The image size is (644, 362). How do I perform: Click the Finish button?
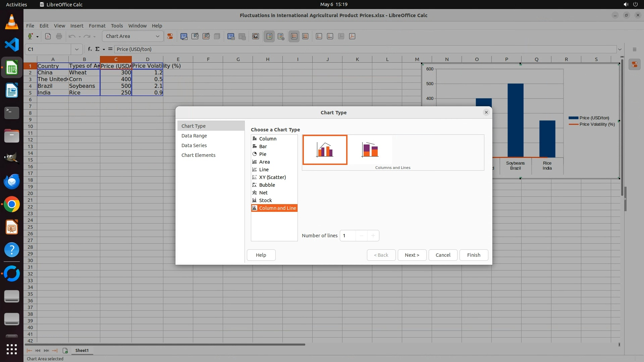[x=473, y=255]
